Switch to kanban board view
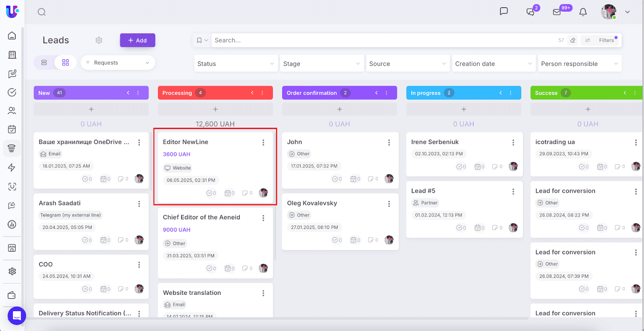 (x=66, y=63)
